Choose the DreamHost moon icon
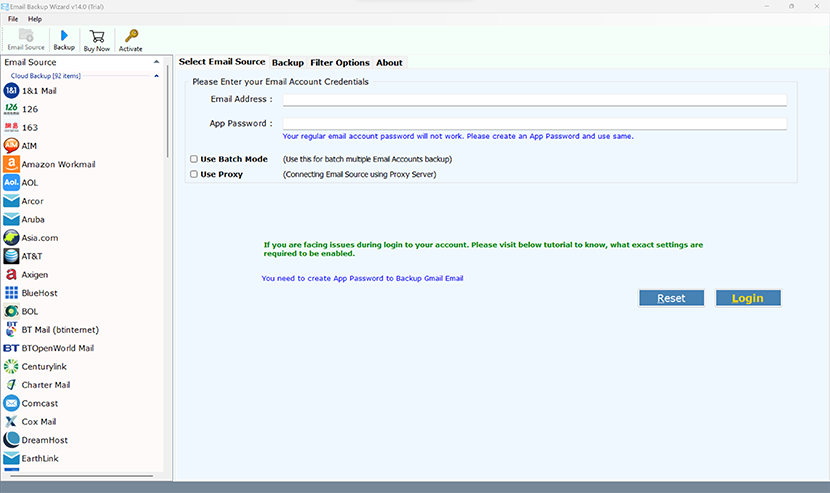This screenshot has height=493, width=830. (11, 440)
